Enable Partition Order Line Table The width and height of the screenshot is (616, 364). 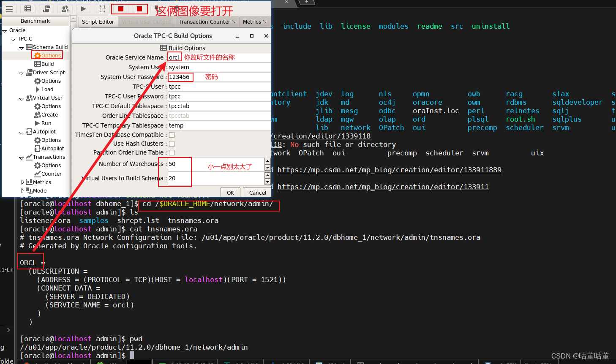tap(172, 152)
